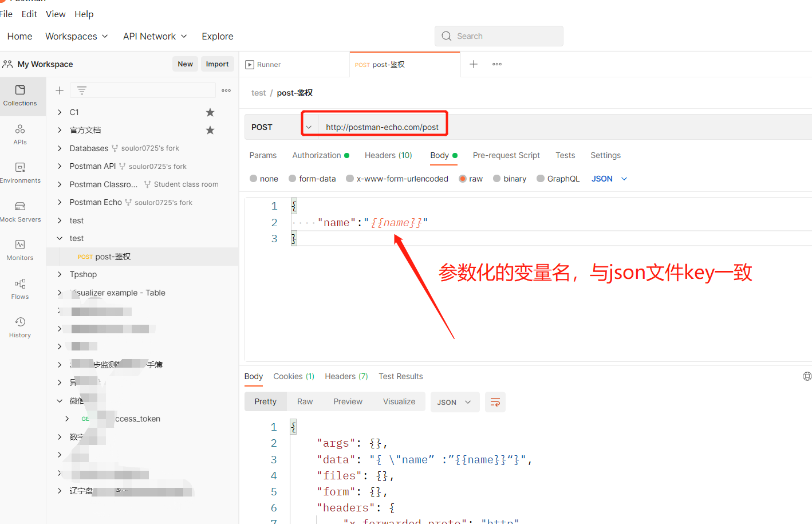The width and height of the screenshot is (812, 524).
Task: Click the fork icon beside Postman Echo
Action: point(128,203)
